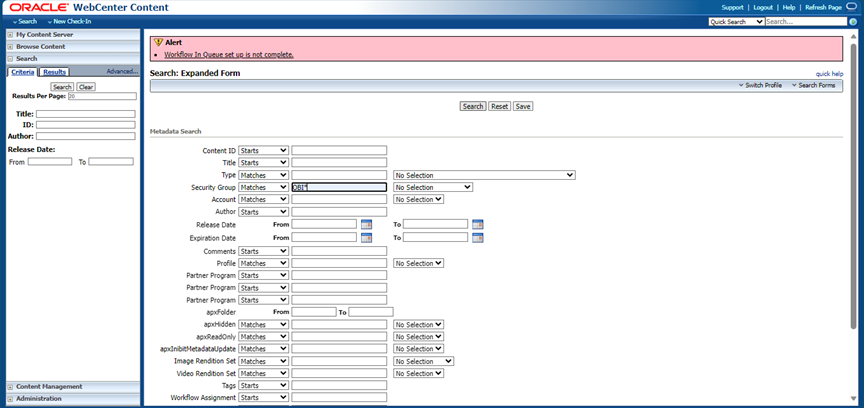This screenshot has width=864, height=408.
Task: Click the Logout link
Action: click(x=763, y=8)
